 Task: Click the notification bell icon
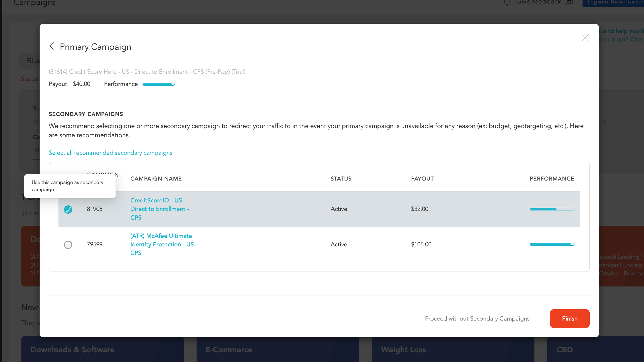pos(507,2)
